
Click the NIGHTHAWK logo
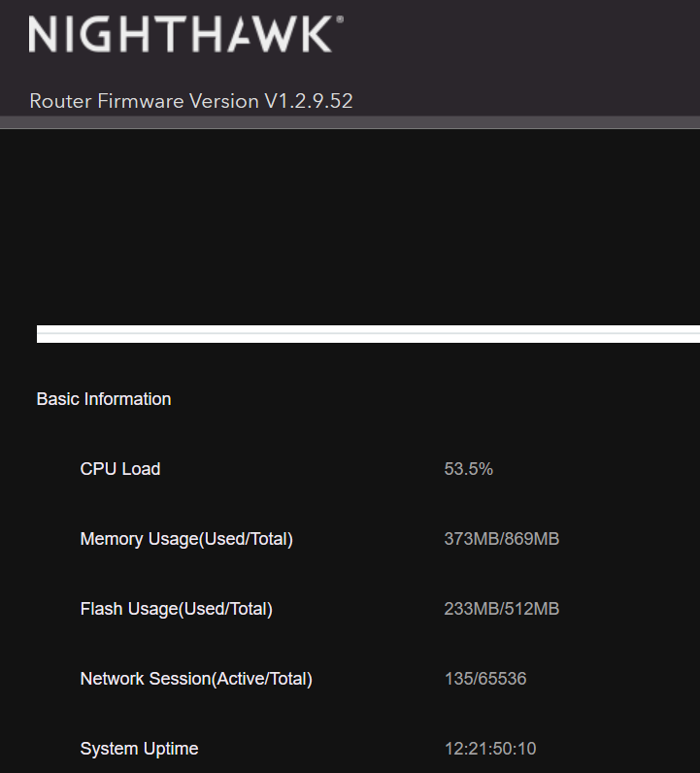181,35
